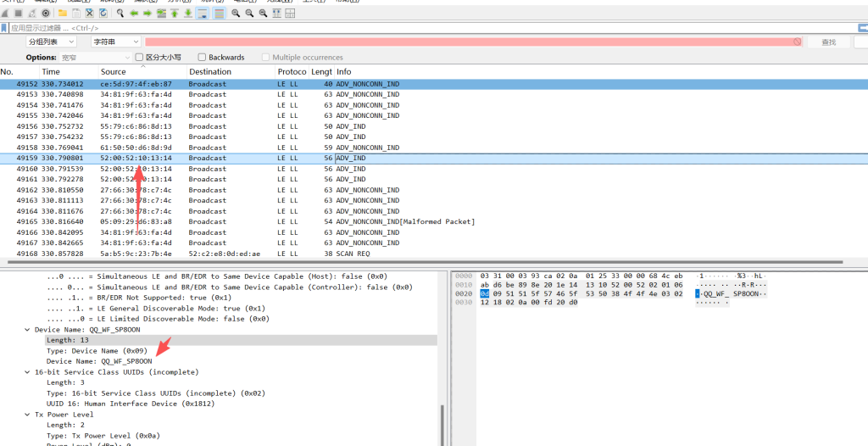868x446 pixels.
Task: Open a capture file via folder icon
Action: tap(63, 14)
